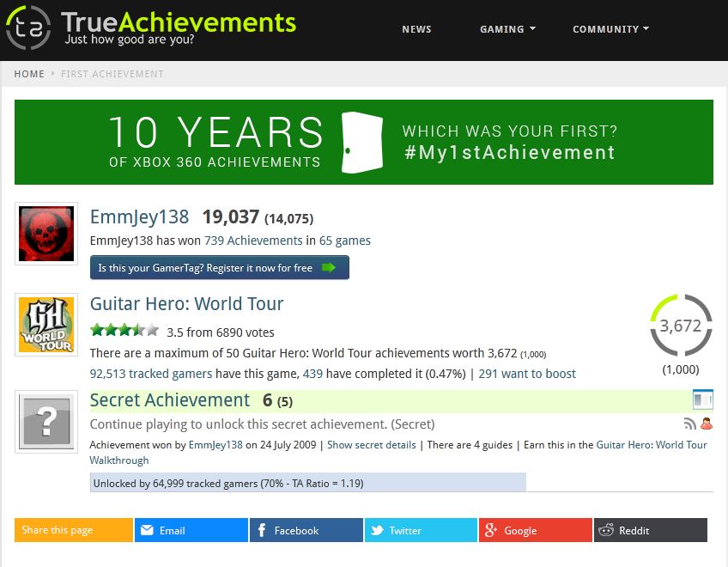Open the 439 completed gamers link
The width and height of the screenshot is (728, 567).
click(x=312, y=374)
